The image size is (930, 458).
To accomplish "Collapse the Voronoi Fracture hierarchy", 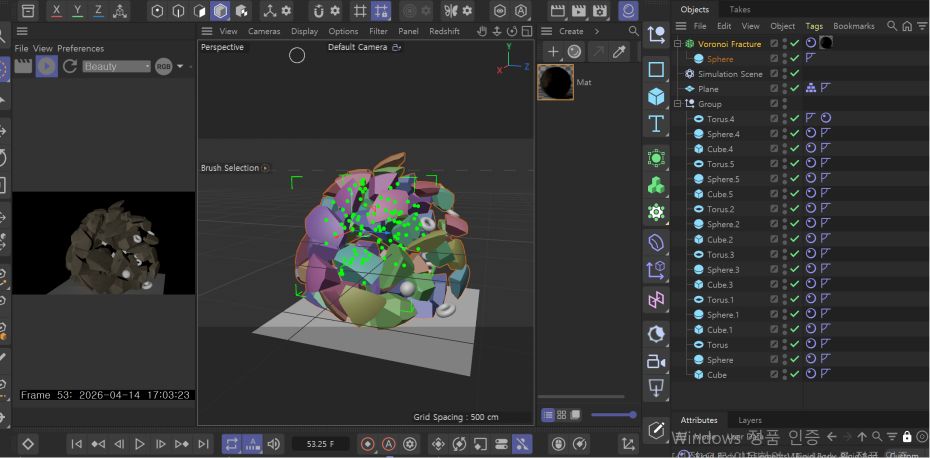I will (678, 44).
